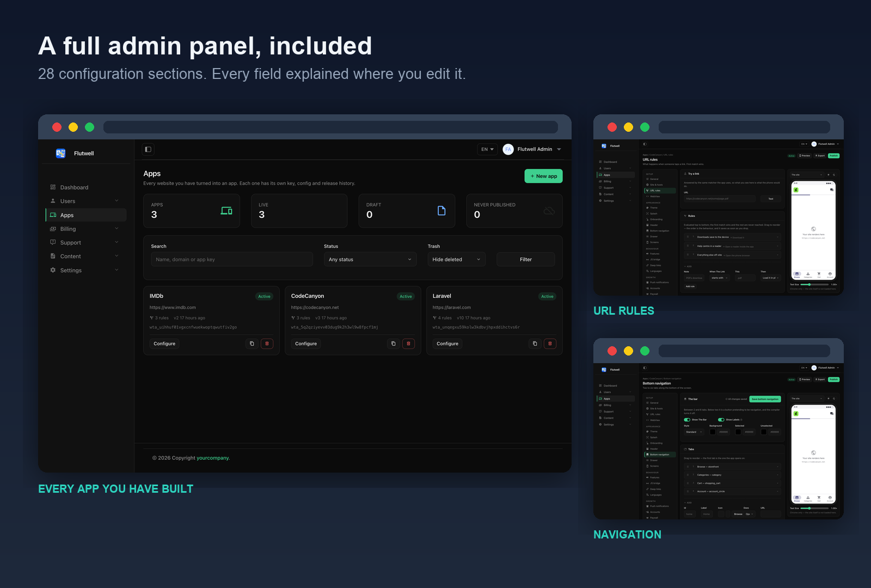This screenshot has height=588, width=871.
Task: Click the file icon in DRAFT stat card
Action: click(441, 211)
